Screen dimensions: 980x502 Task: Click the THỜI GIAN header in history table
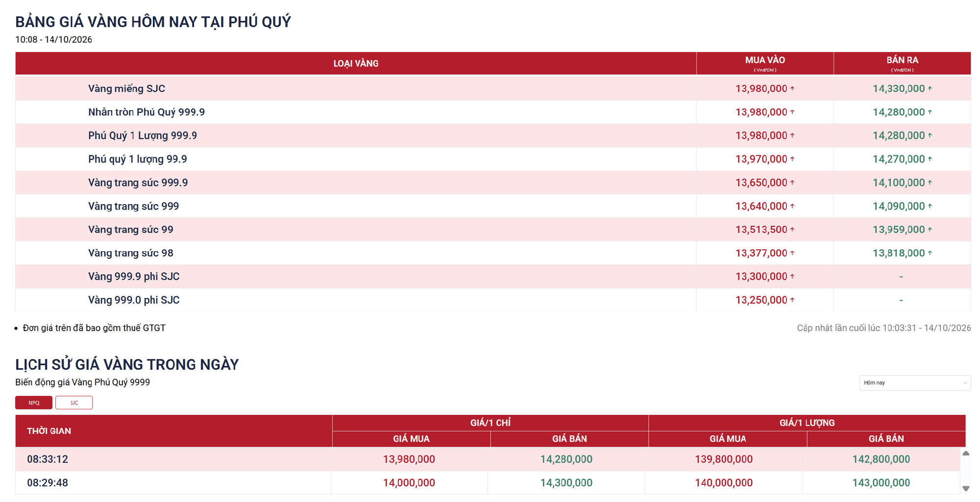49,431
